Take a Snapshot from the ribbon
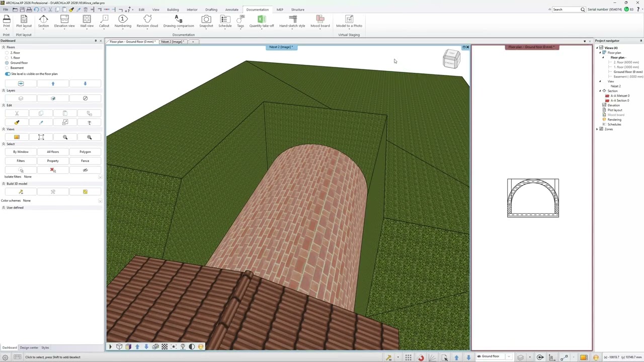The height and width of the screenshot is (362, 644). point(206,21)
